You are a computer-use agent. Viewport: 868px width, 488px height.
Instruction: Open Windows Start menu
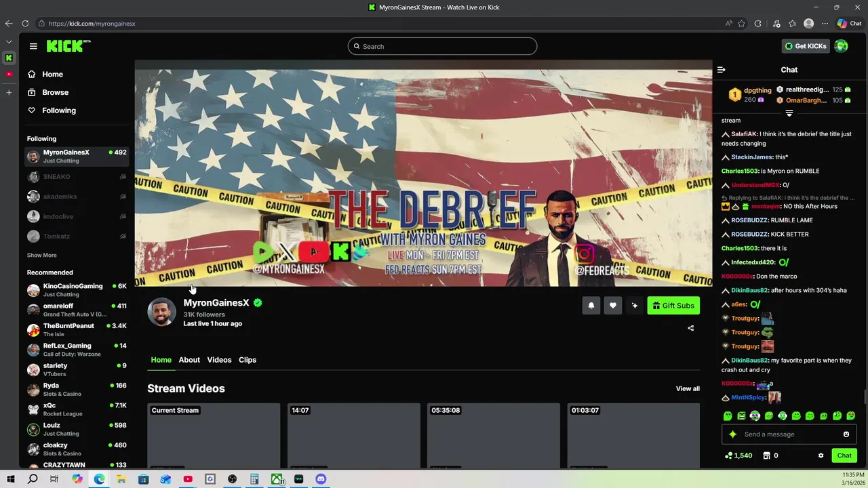click(x=11, y=479)
